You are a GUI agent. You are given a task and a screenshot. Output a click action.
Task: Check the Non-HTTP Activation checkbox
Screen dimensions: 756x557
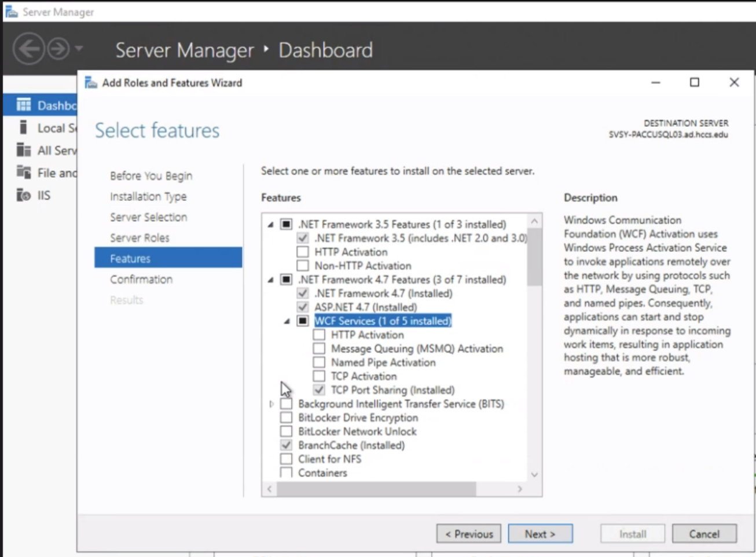pos(303,266)
